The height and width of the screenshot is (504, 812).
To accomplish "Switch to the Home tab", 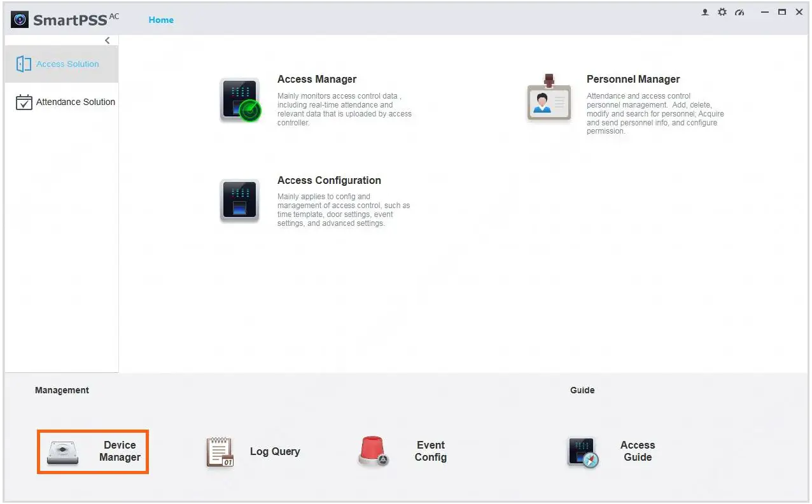I will tap(161, 20).
